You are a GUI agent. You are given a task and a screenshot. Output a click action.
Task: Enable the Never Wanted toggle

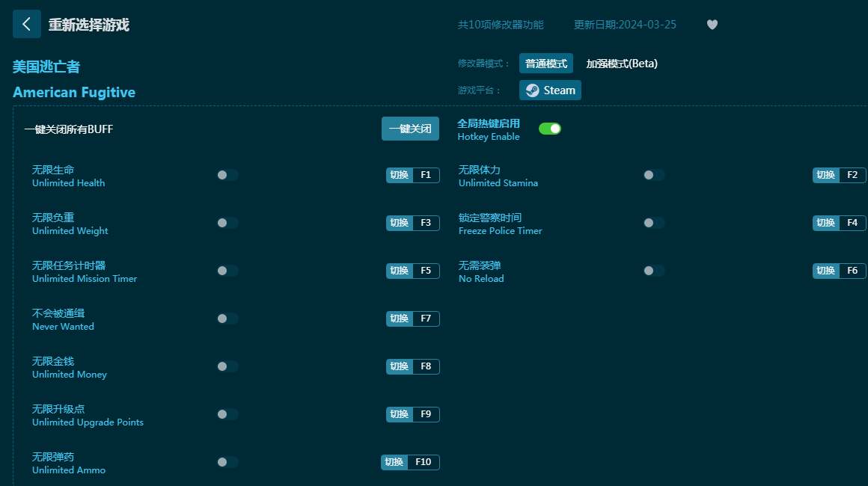point(227,319)
